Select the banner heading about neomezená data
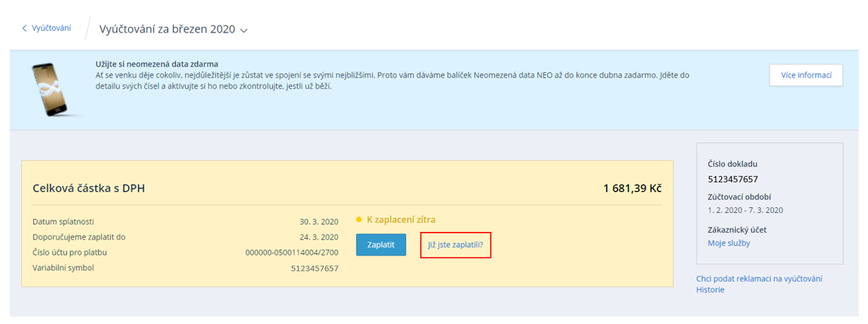The image size is (868, 324). 161,64
